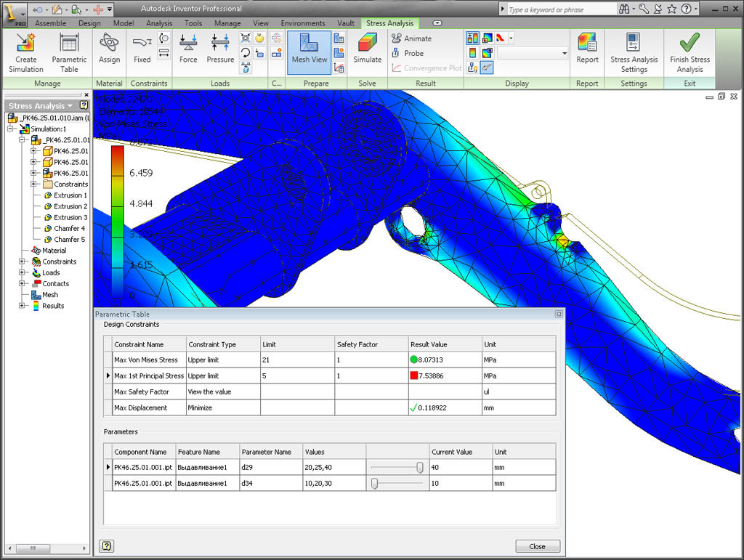This screenshot has width=744, height=560.
Task: Select the Frictionless constraint icon
Action: tap(163, 53)
